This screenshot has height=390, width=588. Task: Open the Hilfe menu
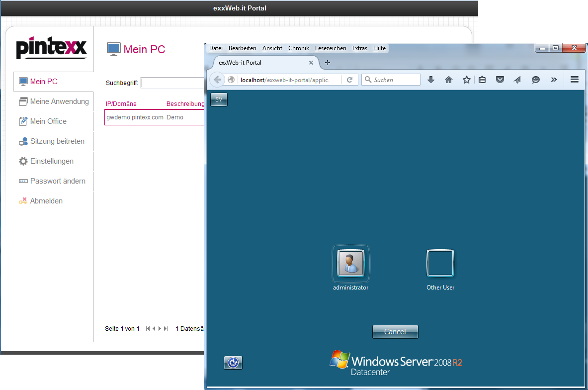[x=380, y=48]
